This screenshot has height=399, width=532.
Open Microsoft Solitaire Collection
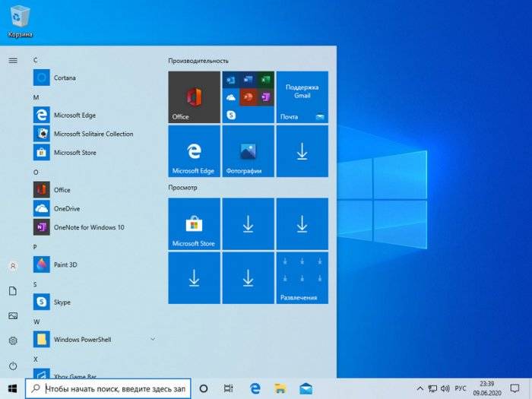click(x=93, y=134)
